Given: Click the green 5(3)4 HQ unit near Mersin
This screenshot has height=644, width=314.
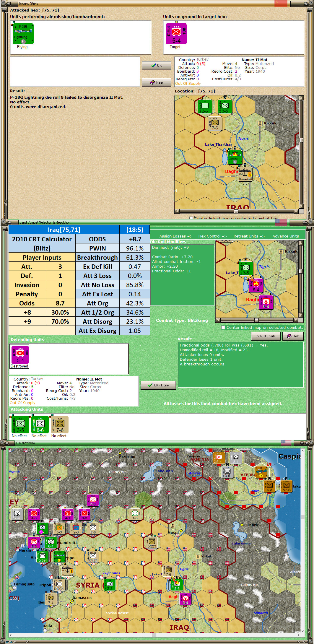Looking at the screenshot, I should (42, 557).
